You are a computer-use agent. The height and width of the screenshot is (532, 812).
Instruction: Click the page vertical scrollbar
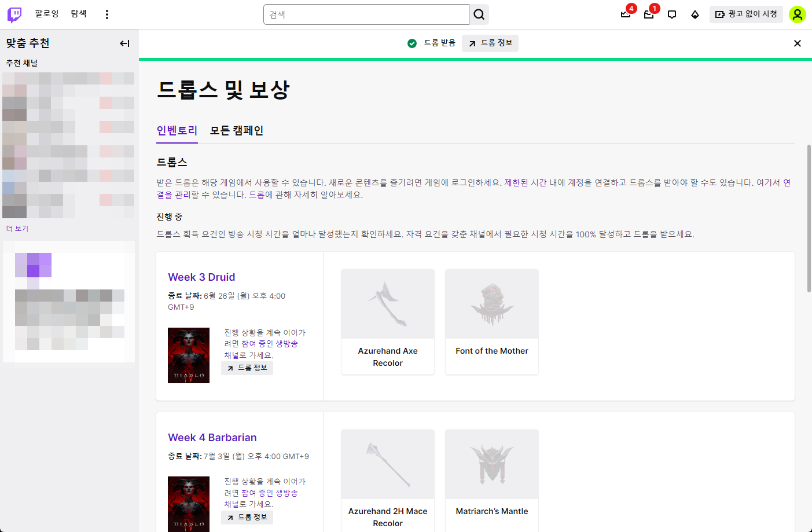click(x=809, y=220)
